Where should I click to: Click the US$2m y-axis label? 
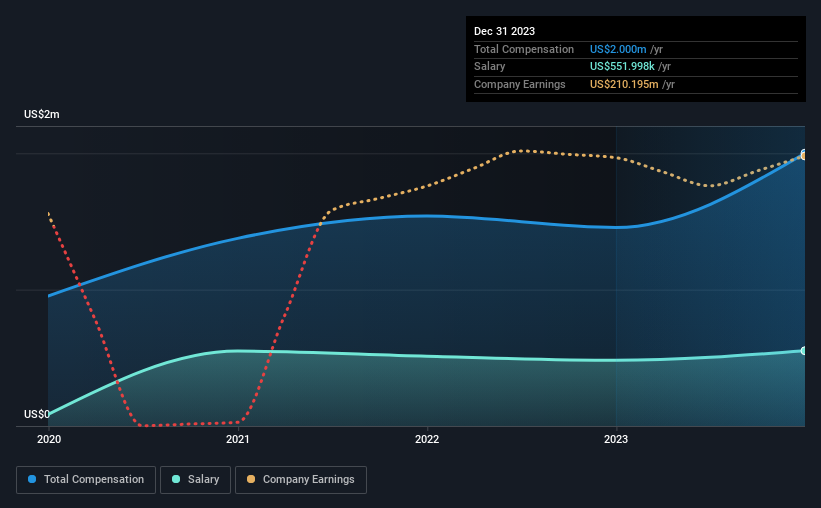42,114
